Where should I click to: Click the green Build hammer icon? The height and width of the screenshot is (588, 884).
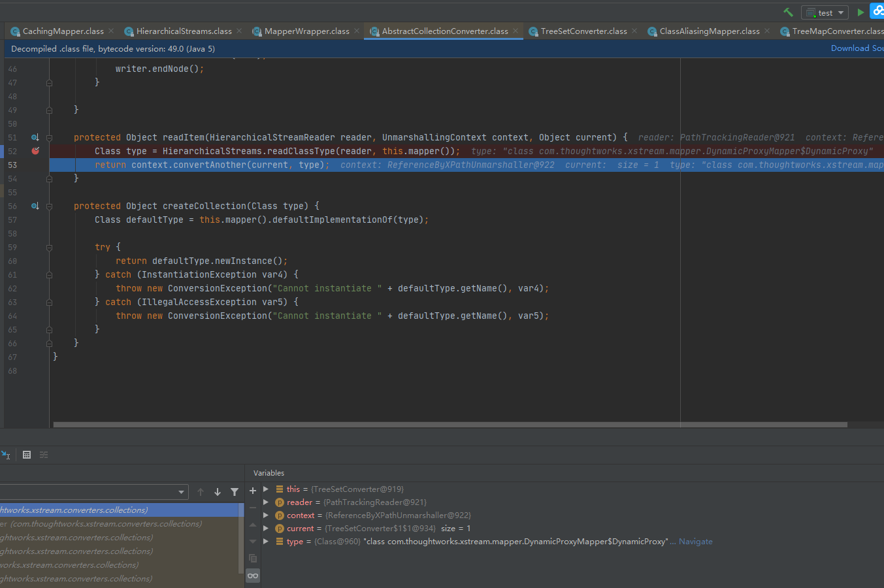tap(788, 12)
